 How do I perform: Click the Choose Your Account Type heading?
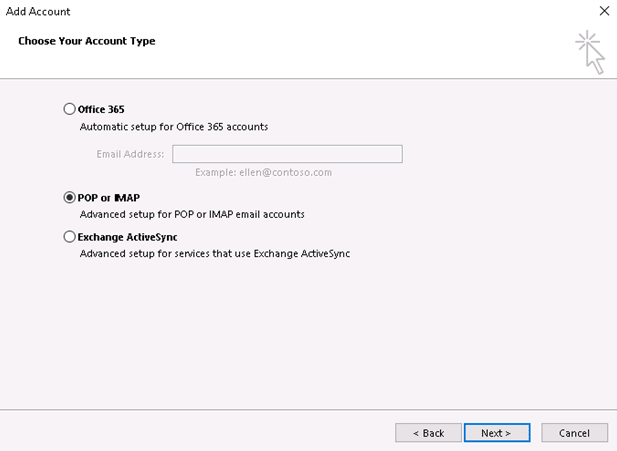coord(87,41)
